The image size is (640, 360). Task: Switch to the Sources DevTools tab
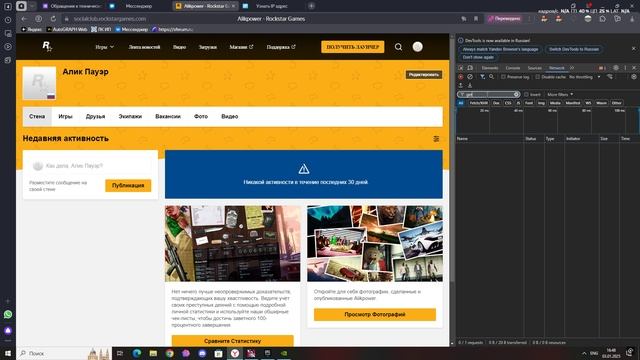(534, 68)
